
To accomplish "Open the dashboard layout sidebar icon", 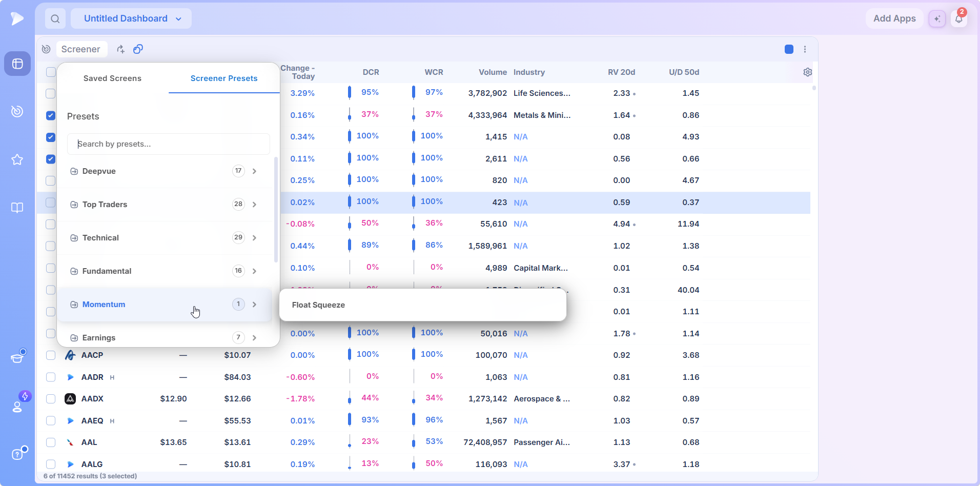I will (x=17, y=64).
